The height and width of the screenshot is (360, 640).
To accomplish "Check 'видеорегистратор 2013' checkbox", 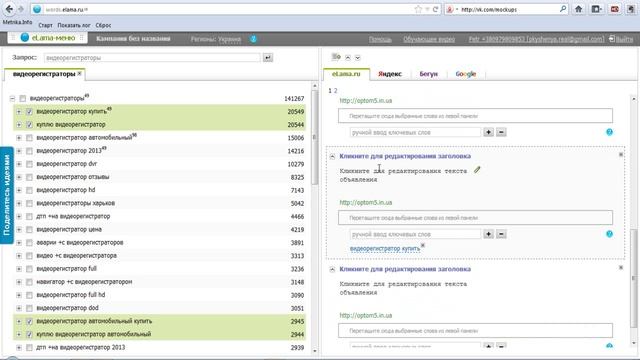I will [x=29, y=151].
